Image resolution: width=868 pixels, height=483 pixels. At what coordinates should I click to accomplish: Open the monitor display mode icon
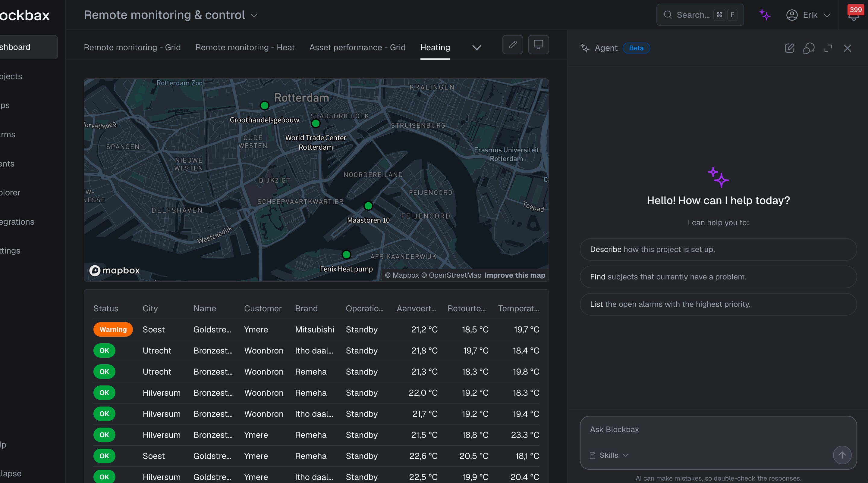(538, 45)
